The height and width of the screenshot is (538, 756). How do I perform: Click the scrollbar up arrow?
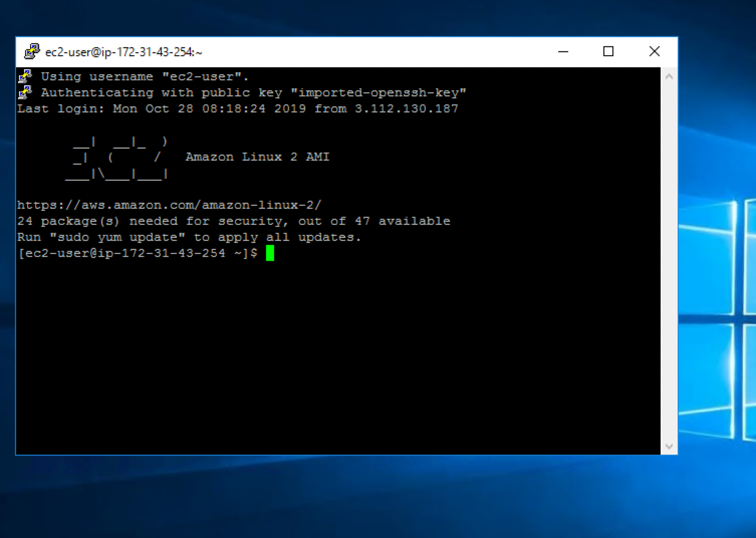[x=668, y=75]
